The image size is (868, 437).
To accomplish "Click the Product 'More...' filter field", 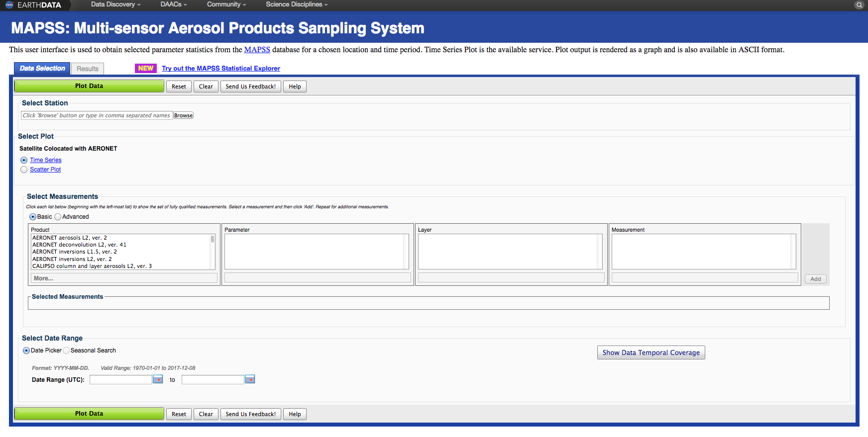I will point(124,278).
